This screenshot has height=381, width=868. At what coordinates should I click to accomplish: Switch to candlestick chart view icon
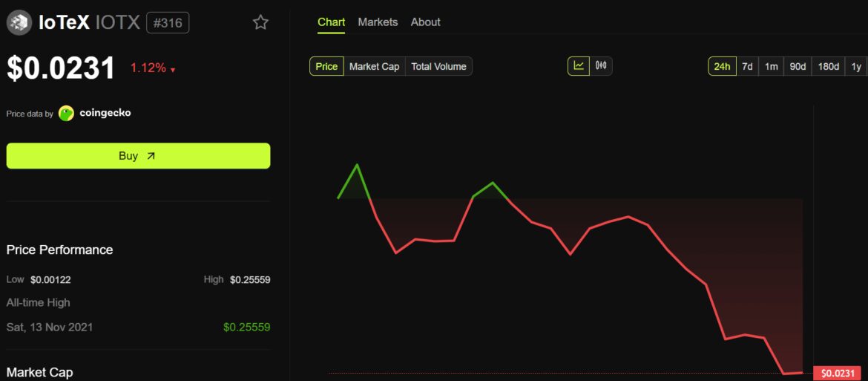(x=601, y=66)
